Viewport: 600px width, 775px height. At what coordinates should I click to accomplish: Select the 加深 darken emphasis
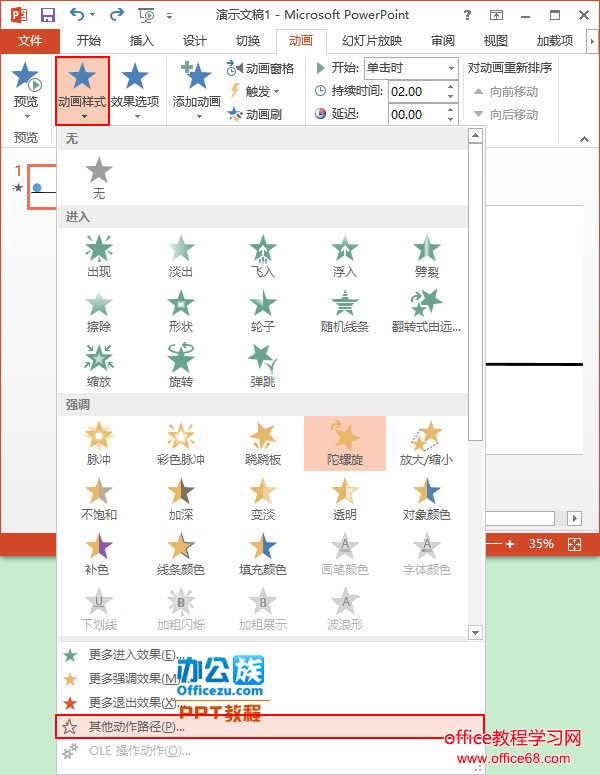coord(181,499)
